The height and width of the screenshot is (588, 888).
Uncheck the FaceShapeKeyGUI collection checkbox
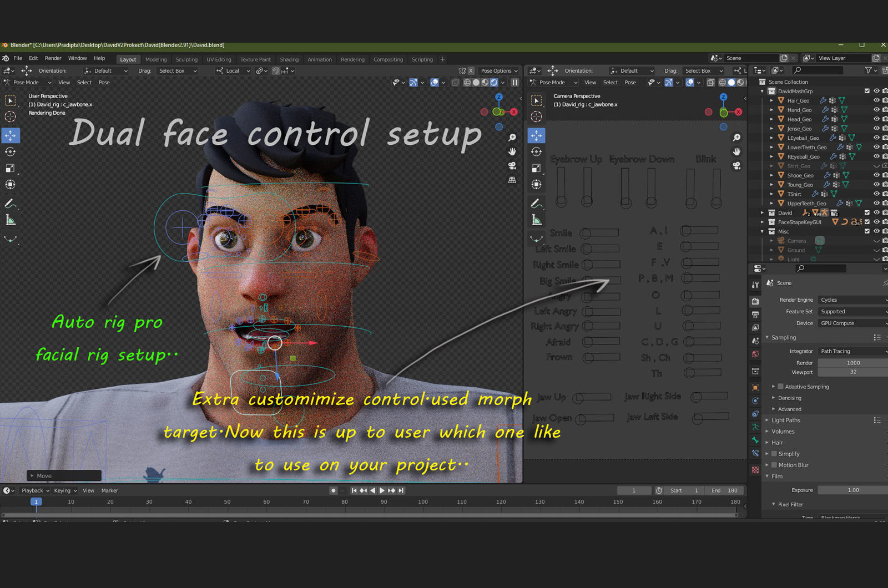867,222
